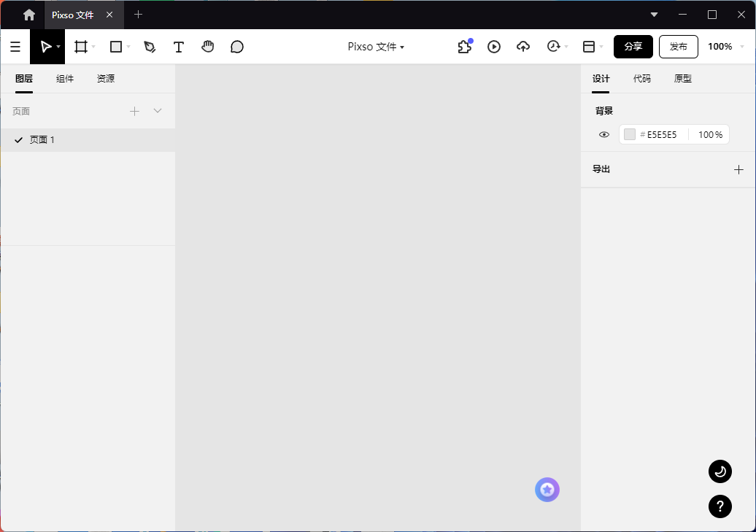This screenshot has width=756, height=532.
Task: Select the Comment tool
Action: [x=237, y=47]
